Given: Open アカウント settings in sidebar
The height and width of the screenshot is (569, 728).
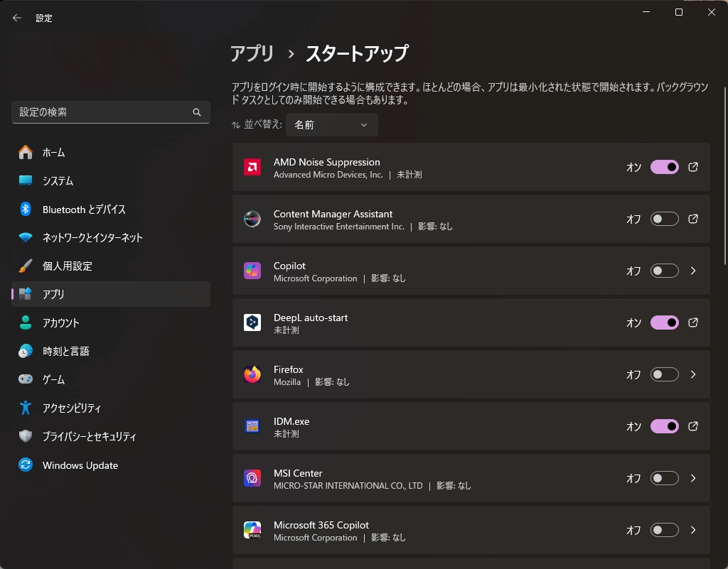Looking at the screenshot, I should coord(111,323).
